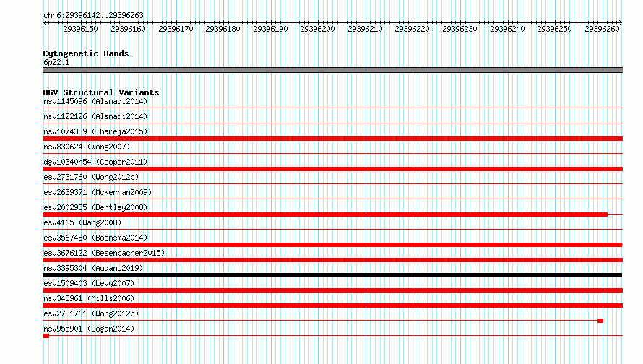The width and height of the screenshot is (643, 364).
Task: Click the small red block on esv2731761 line
Action: point(600,321)
